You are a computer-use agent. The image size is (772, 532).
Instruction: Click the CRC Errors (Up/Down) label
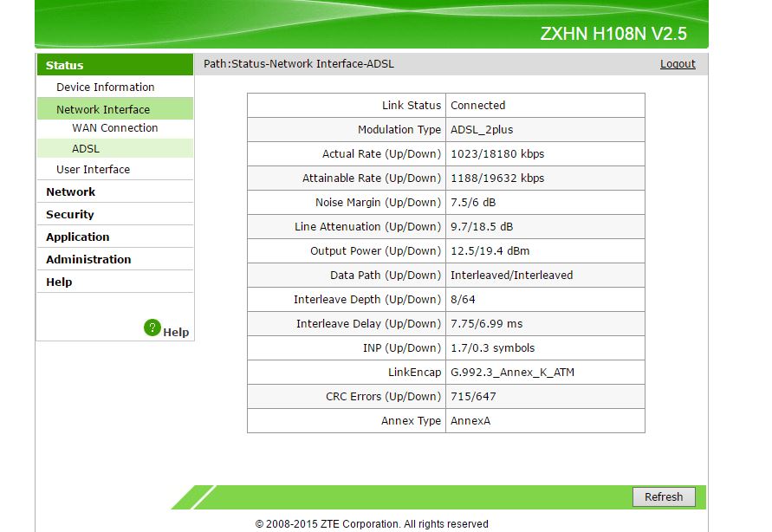(384, 397)
